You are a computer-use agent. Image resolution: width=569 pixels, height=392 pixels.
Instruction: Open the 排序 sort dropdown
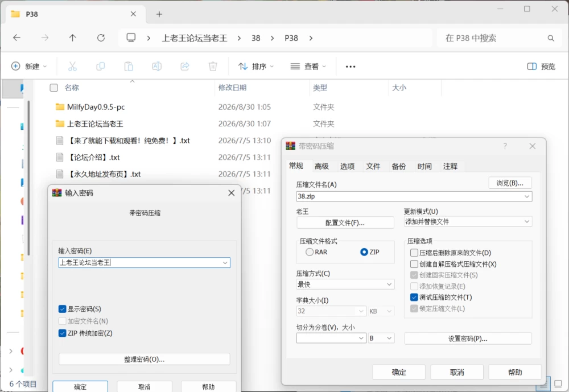pos(256,67)
